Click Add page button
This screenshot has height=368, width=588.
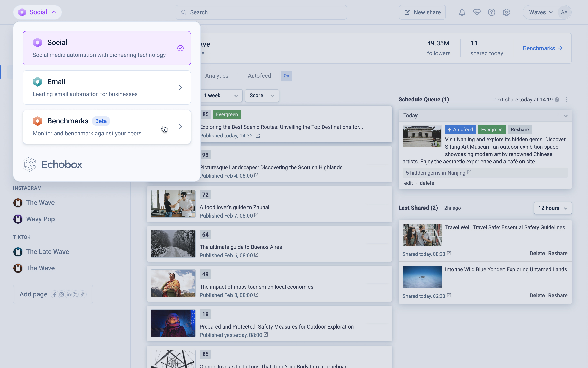click(53, 294)
